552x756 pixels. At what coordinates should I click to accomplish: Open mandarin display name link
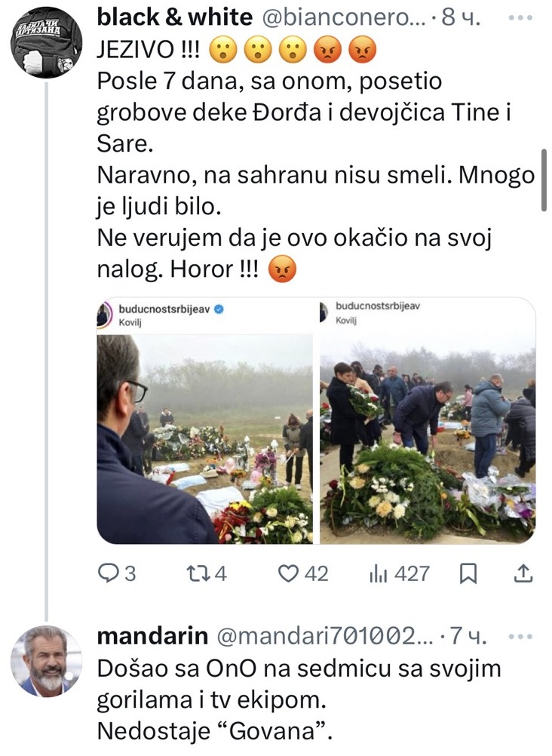coord(152,636)
